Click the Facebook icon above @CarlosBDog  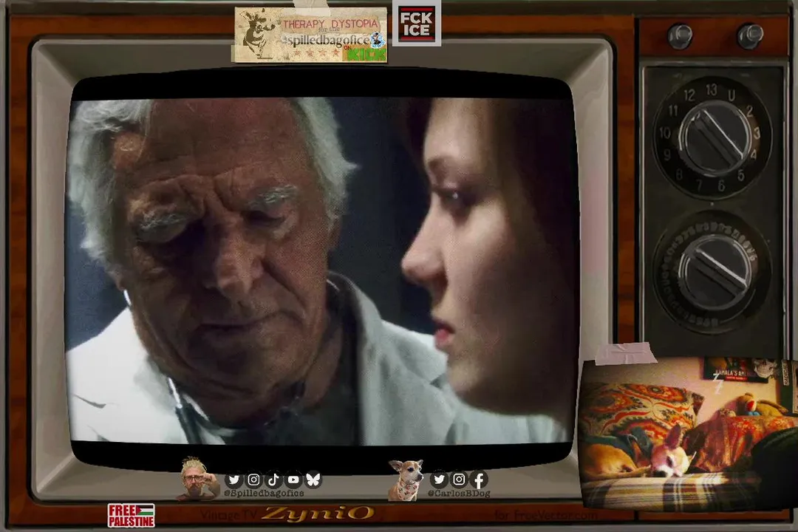(x=479, y=479)
